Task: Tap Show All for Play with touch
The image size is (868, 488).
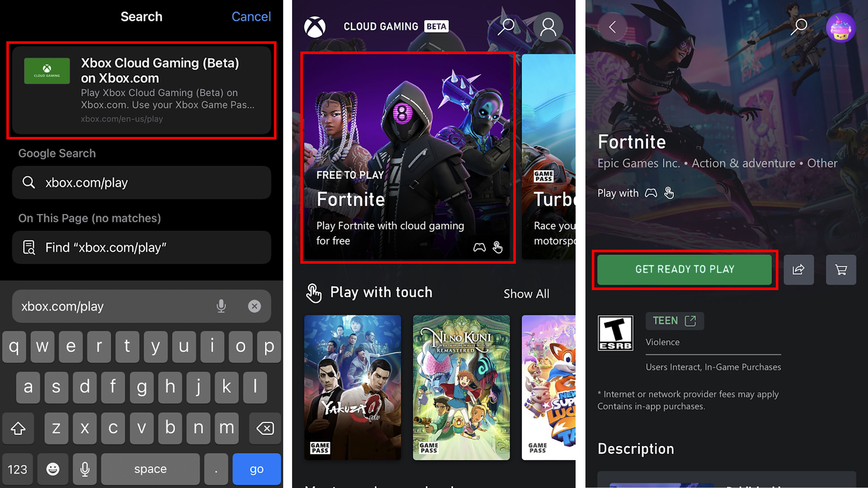Action: pyautogui.click(x=526, y=294)
